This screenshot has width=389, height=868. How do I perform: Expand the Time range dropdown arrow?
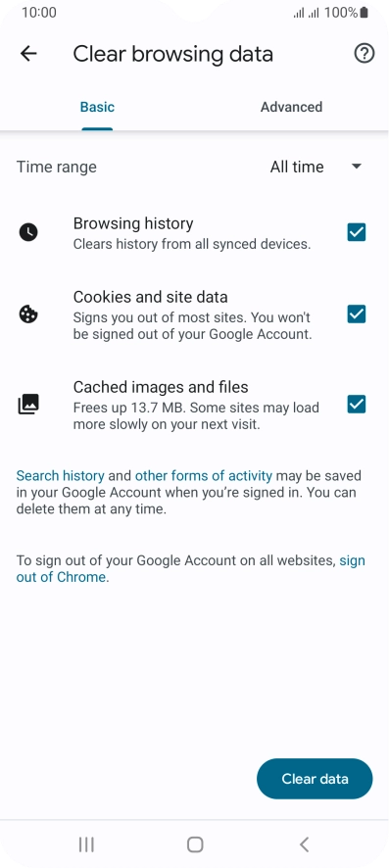[357, 167]
